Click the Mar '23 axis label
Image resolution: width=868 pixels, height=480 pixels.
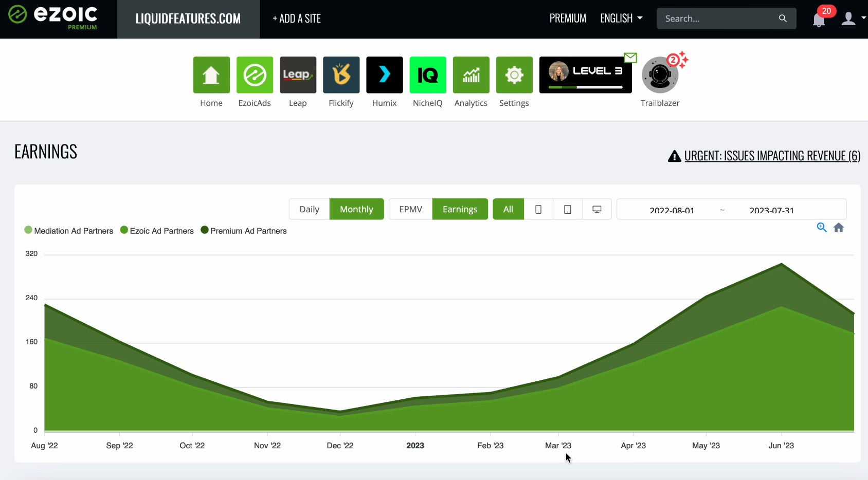(558, 446)
